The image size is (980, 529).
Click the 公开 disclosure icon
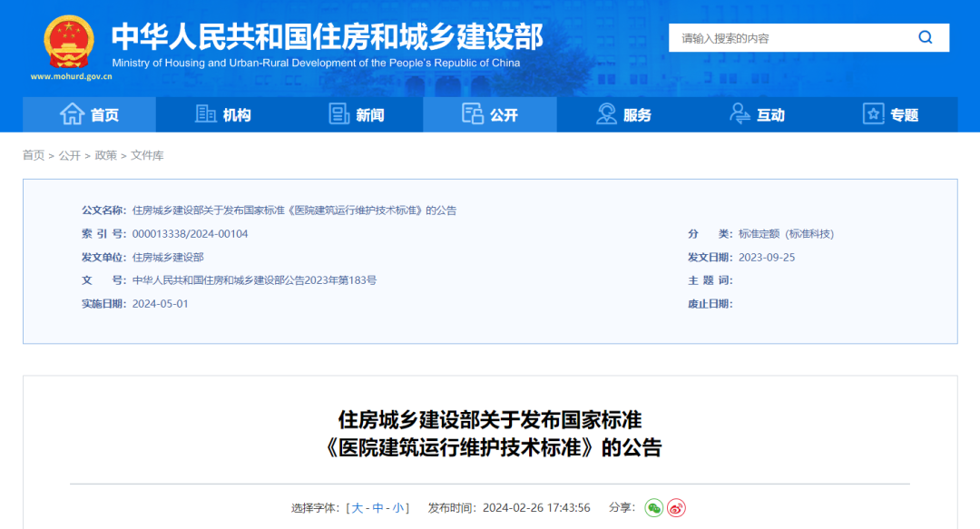point(472,113)
